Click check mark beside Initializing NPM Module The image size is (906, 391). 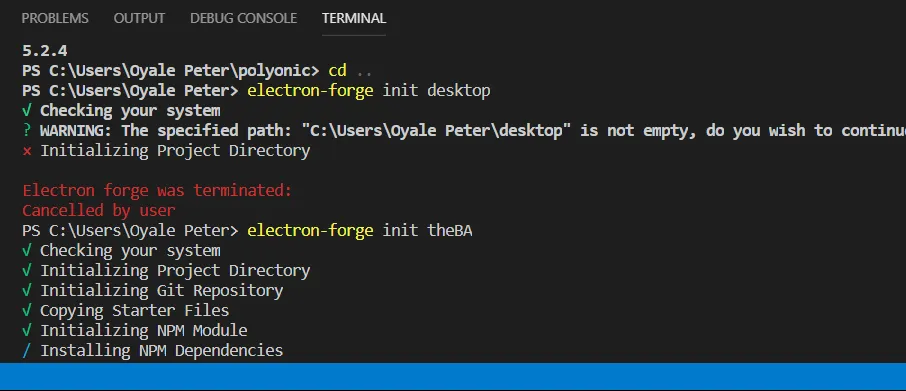pyautogui.click(x=27, y=330)
